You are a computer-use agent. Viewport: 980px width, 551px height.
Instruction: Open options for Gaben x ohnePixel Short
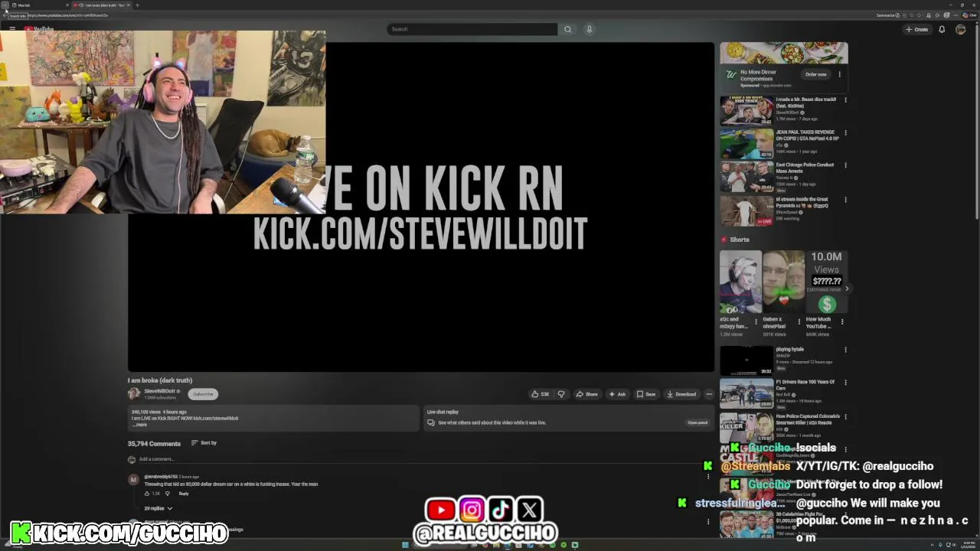[799, 321]
